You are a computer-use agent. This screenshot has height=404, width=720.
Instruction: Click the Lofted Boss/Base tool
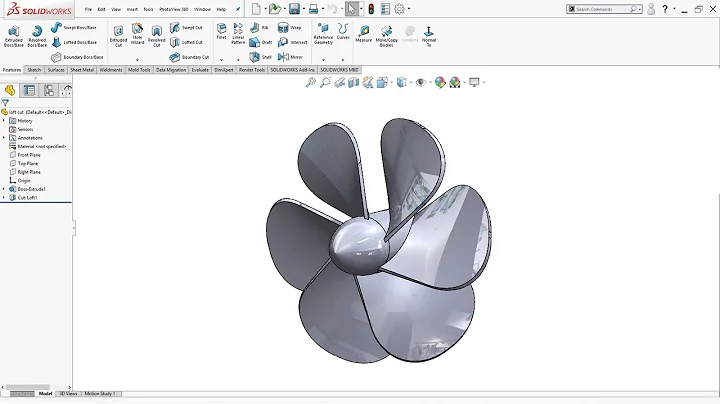pos(74,42)
